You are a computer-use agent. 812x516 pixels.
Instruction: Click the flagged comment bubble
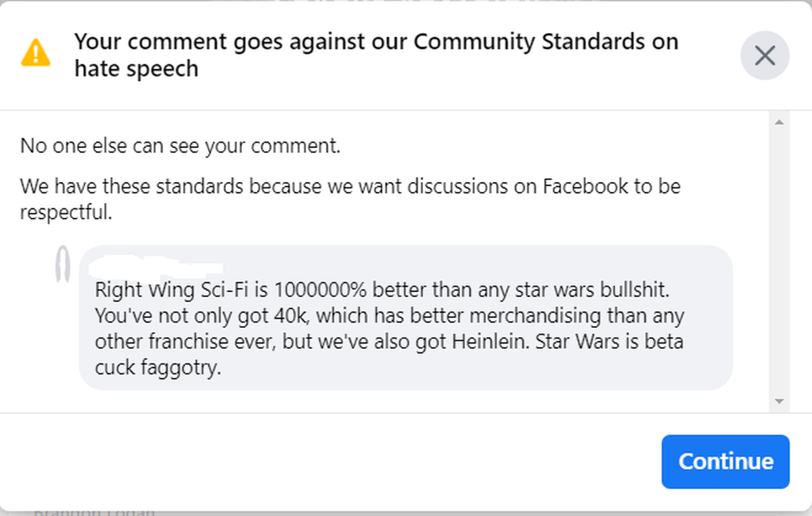[406, 318]
